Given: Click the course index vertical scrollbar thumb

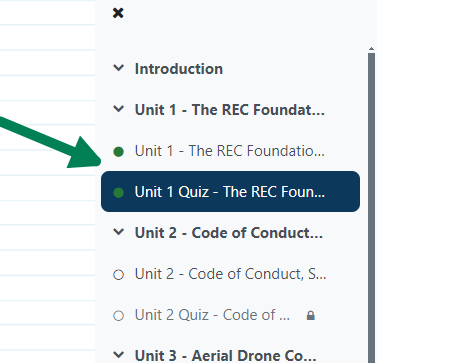Looking at the screenshot, I should (371, 208).
